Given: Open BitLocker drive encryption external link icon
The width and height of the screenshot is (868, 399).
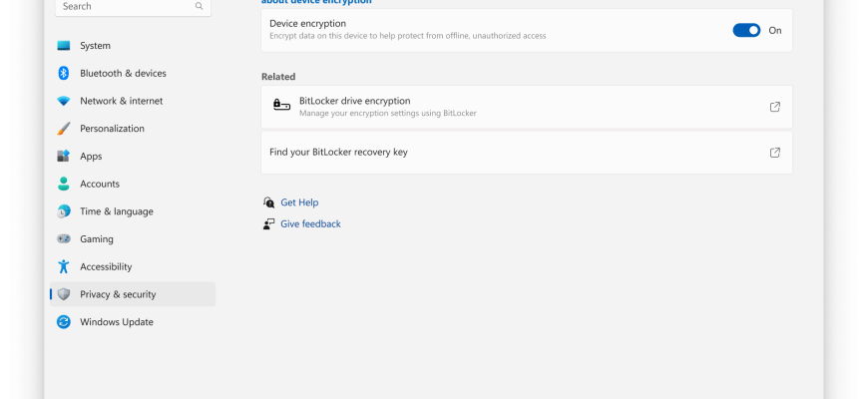Looking at the screenshot, I should 775,107.
